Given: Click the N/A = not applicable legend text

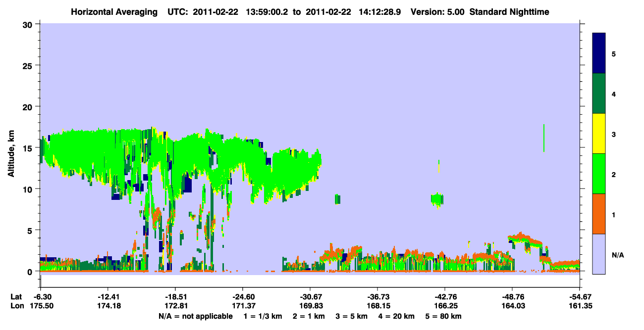Looking at the screenshot, I should (195, 316).
